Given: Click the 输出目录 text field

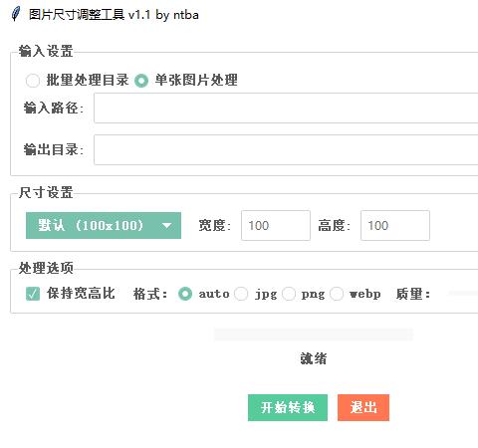Looking at the screenshot, I should pos(286,149).
